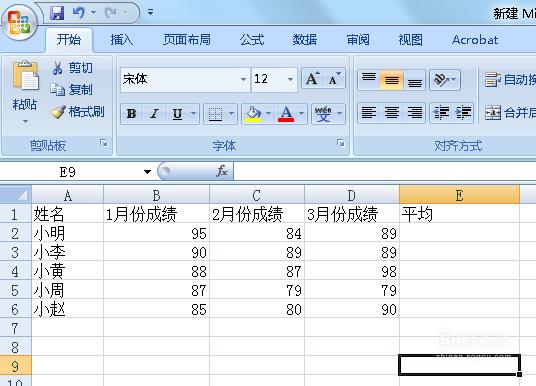
Task: Open font color dropdown arrow
Action: pyautogui.click(x=302, y=114)
